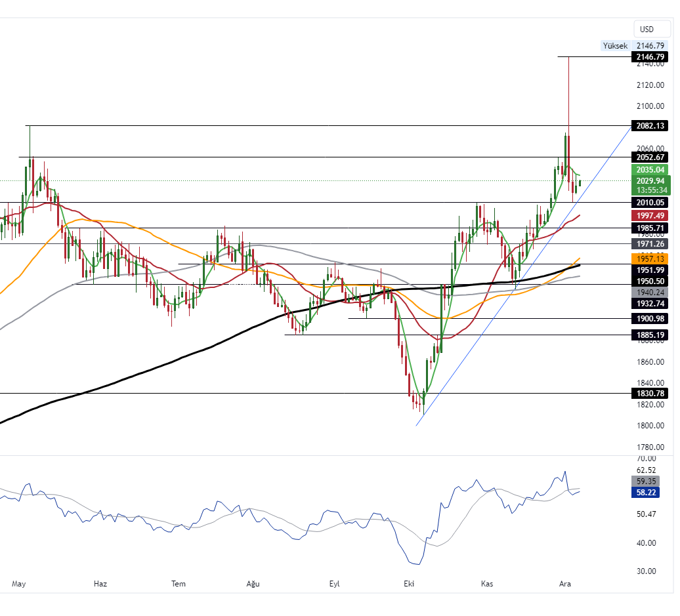
Task: Click the orange 1957.13 moving average label
Action: [650, 259]
